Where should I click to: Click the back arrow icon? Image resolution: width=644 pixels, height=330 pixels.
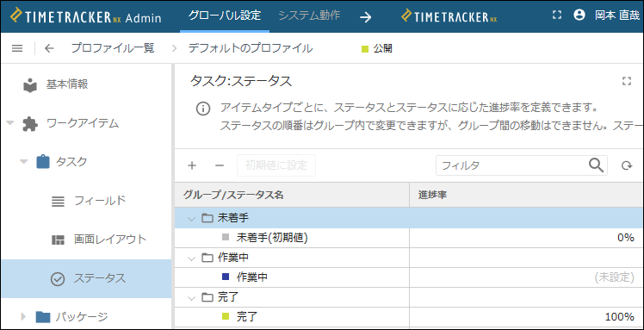(x=49, y=48)
